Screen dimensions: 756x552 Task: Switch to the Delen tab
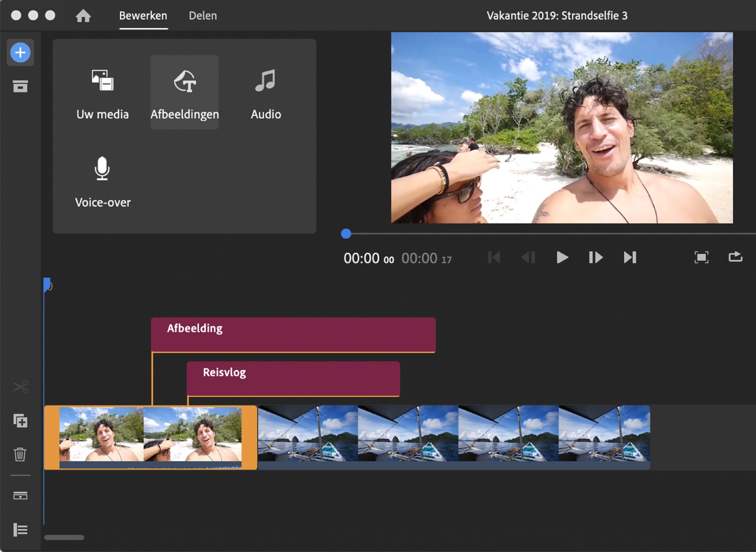point(203,16)
